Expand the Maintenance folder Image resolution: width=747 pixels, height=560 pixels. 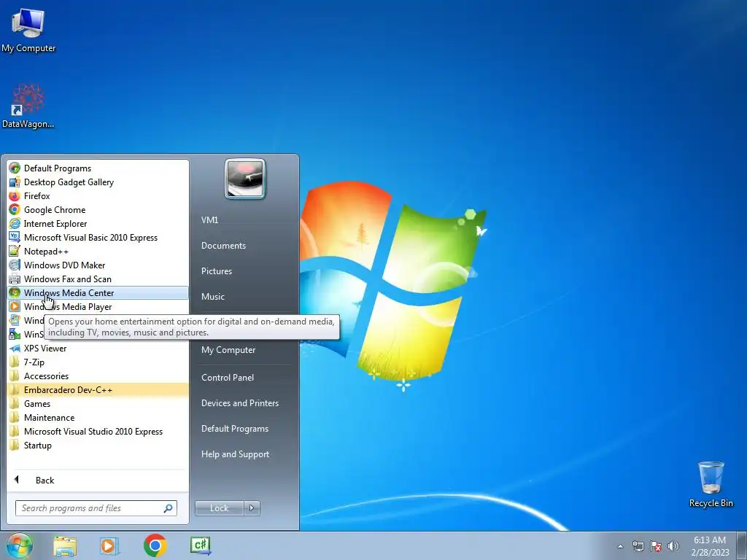click(98, 417)
